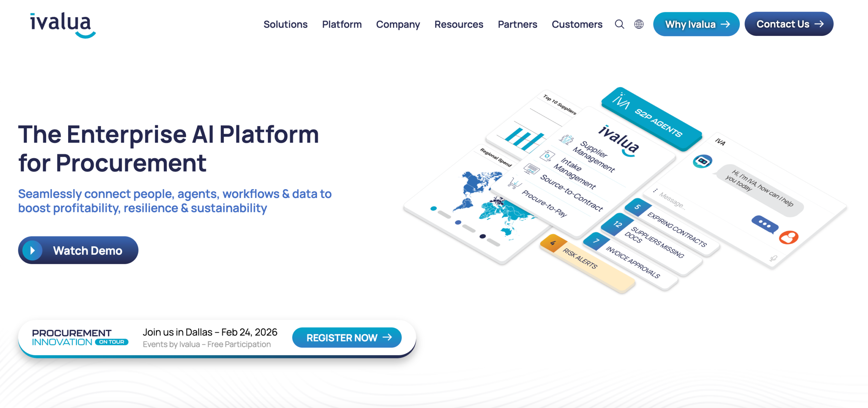Open the Platform menu
Screen dimensions: 868x408
click(x=341, y=24)
